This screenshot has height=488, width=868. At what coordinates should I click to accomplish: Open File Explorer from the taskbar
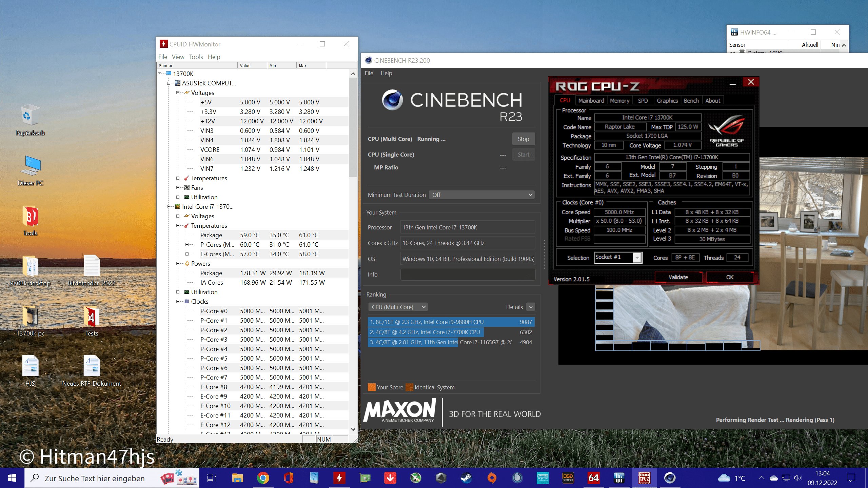point(237,478)
